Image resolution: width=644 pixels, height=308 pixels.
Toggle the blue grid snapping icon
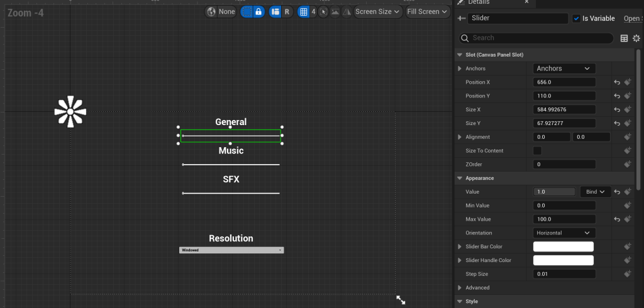[x=304, y=12]
